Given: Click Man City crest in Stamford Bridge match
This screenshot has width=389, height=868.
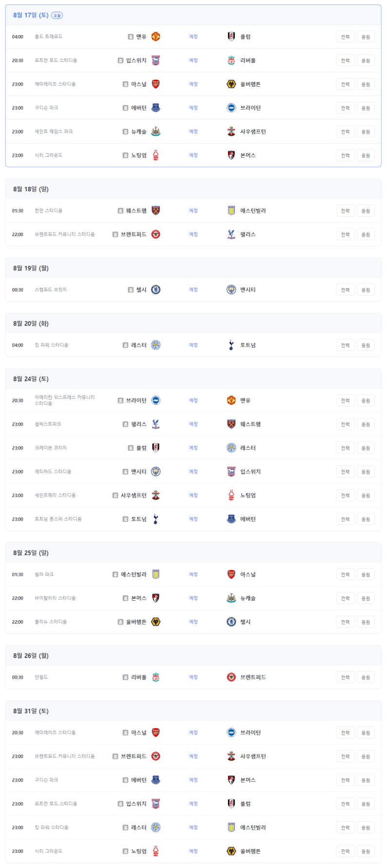Looking at the screenshot, I should click(x=231, y=290).
